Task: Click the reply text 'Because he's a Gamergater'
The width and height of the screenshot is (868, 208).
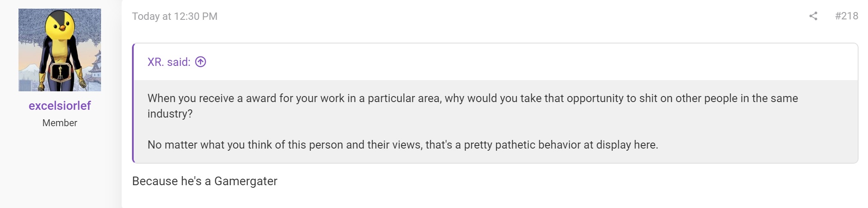Action: point(205,181)
